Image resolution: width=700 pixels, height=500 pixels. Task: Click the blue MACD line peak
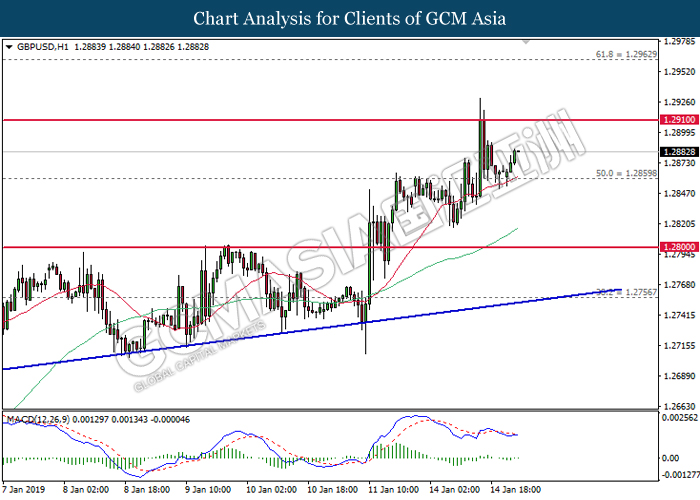click(410, 417)
